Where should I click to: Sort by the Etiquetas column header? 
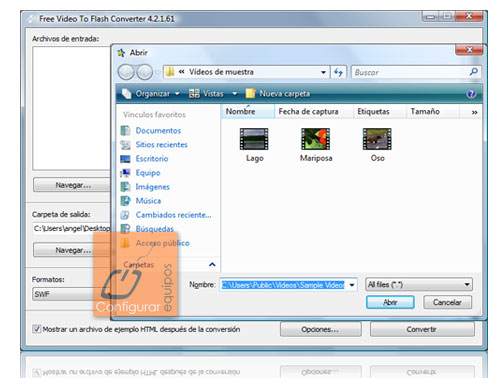(380, 112)
